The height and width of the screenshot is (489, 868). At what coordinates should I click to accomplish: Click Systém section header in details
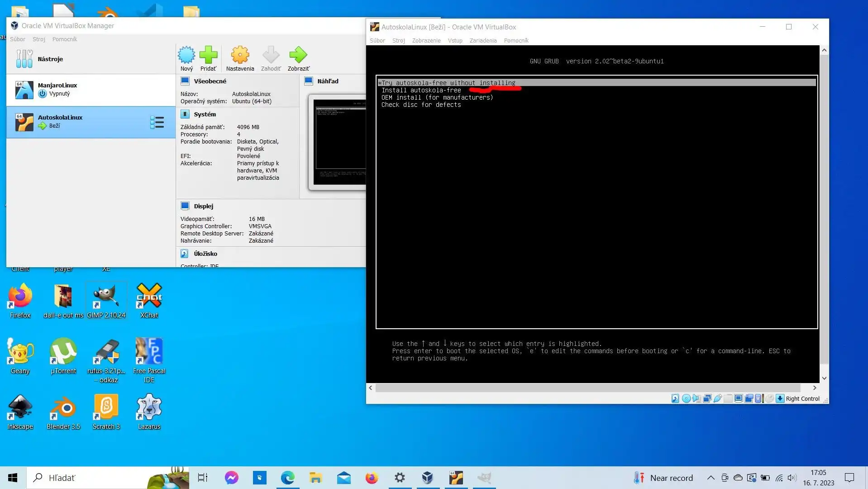pyautogui.click(x=205, y=114)
